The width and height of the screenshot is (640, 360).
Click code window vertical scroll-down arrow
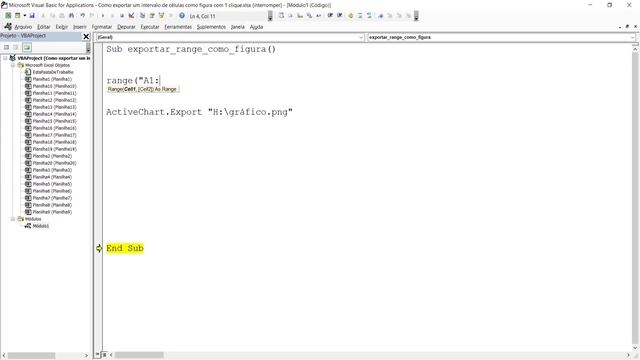635,348
